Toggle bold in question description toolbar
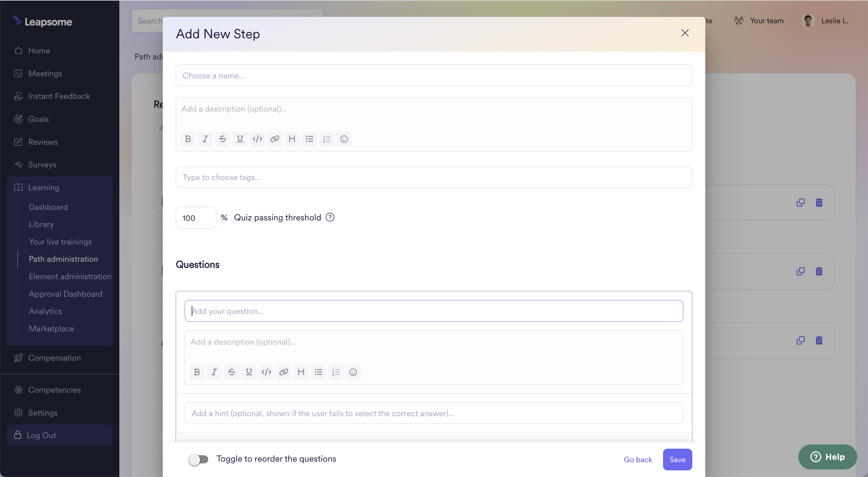This screenshot has height=477, width=868. [x=197, y=372]
